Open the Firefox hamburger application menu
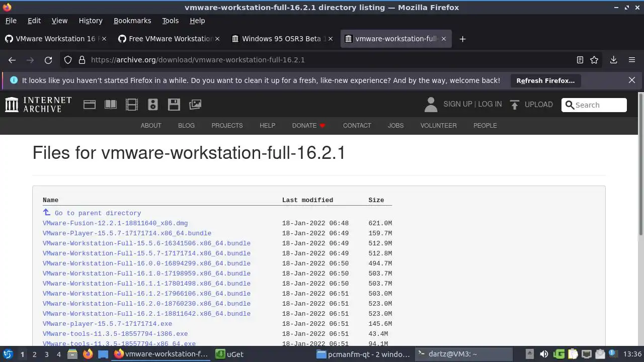This screenshot has height=362, width=644. tap(632, 60)
